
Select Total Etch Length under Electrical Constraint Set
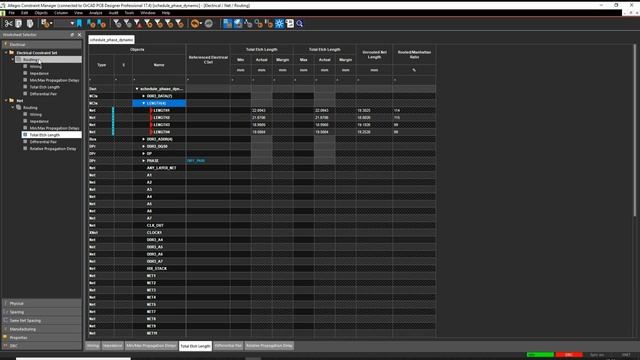coord(45,87)
